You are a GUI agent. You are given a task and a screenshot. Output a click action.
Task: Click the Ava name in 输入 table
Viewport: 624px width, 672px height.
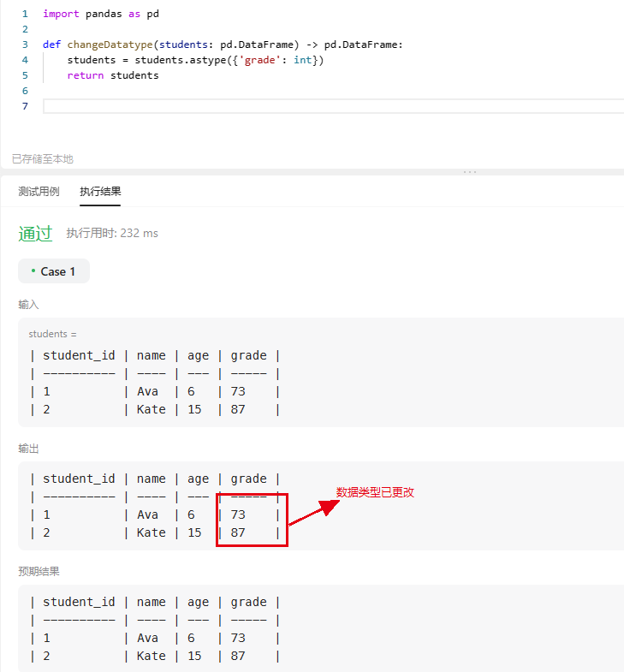147,391
